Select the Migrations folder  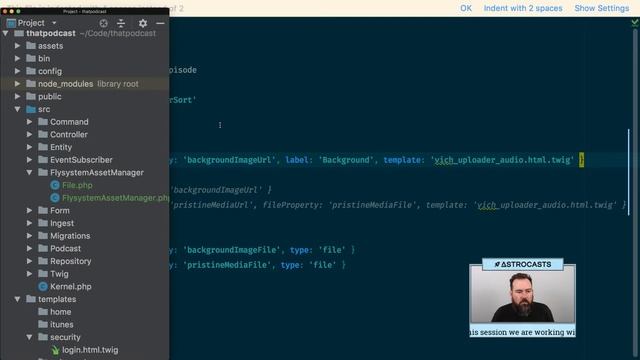[x=70, y=236]
